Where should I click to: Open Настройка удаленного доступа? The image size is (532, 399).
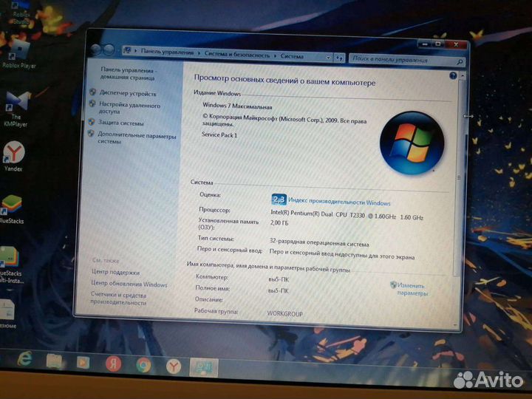coord(129,109)
